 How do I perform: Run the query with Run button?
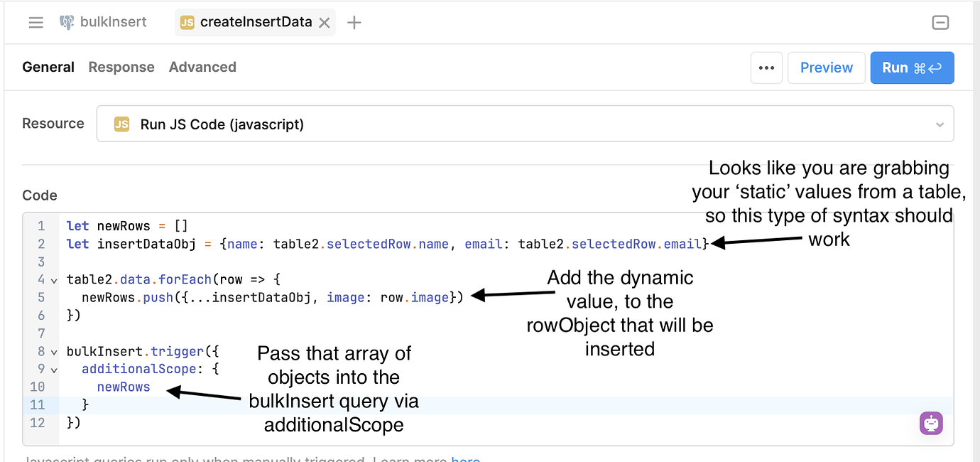(912, 68)
